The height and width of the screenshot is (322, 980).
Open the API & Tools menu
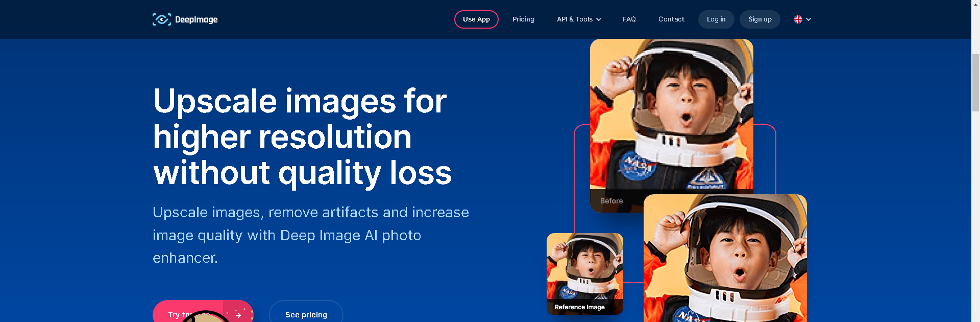[579, 19]
